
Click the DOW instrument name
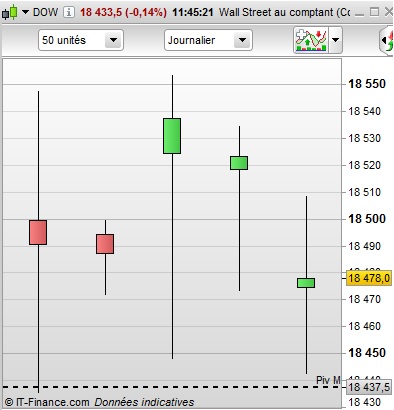45,12
